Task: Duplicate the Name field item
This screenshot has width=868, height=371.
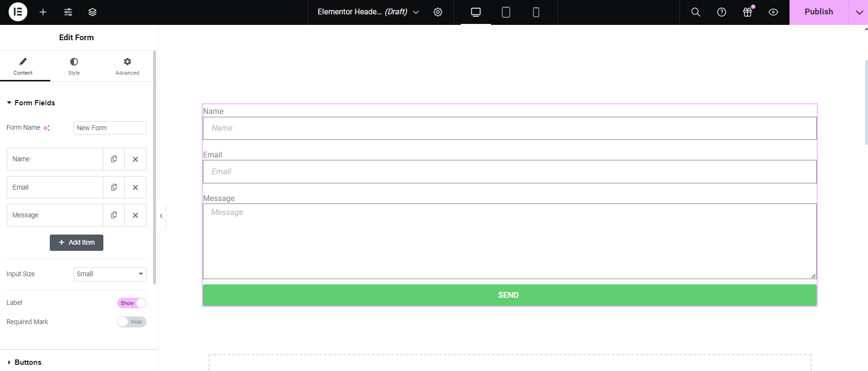Action: [x=114, y=159]
